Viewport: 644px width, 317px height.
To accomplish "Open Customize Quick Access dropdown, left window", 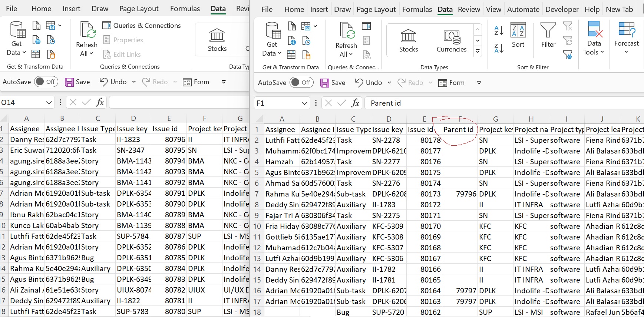I will click(x=224, y=82).
